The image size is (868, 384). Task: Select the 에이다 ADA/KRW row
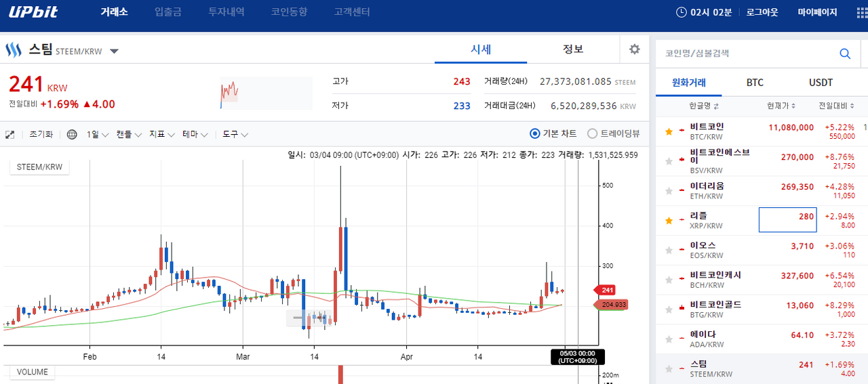(760, 339)
